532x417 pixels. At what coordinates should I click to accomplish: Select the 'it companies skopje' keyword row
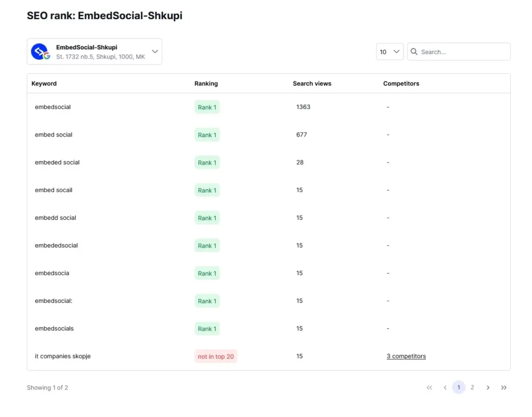(x=63, y=356)
